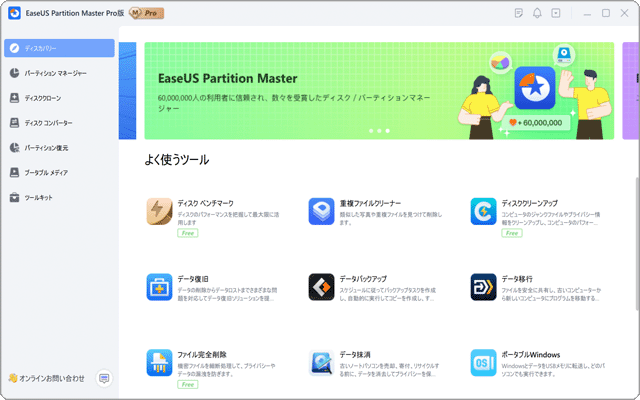
Task: Click the chat bubble icon at sidebar bottom
Action: (104, 378)
